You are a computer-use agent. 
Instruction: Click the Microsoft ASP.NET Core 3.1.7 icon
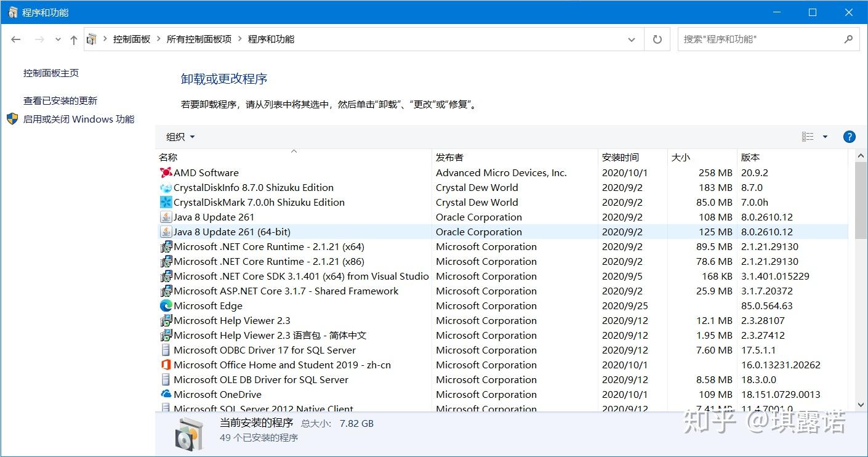(166, 291)
